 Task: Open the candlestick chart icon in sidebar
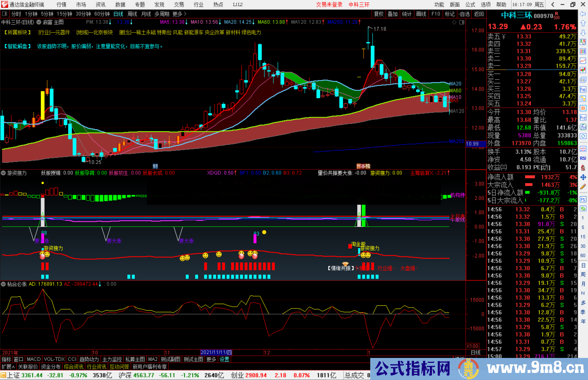(583, 70)
